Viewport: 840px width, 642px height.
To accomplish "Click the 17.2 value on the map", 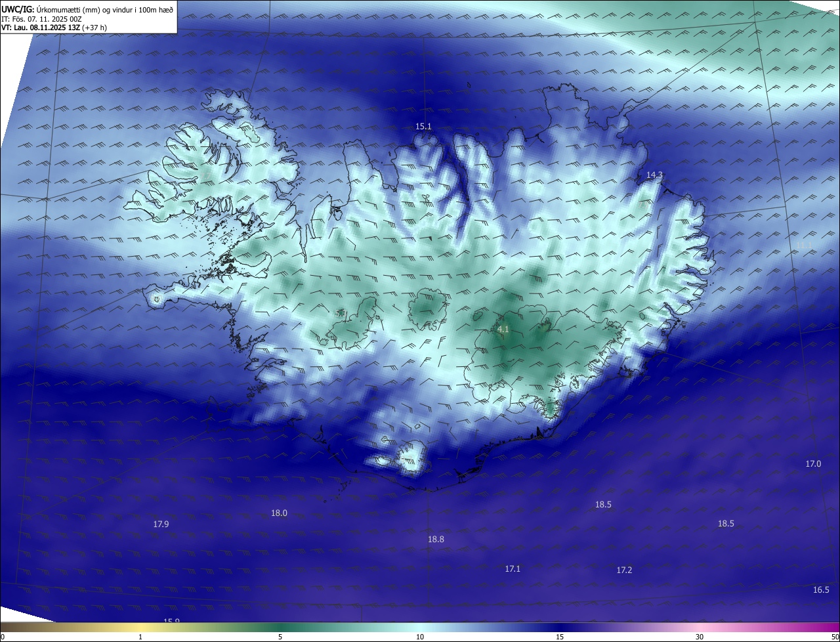I will coord(624,570).
